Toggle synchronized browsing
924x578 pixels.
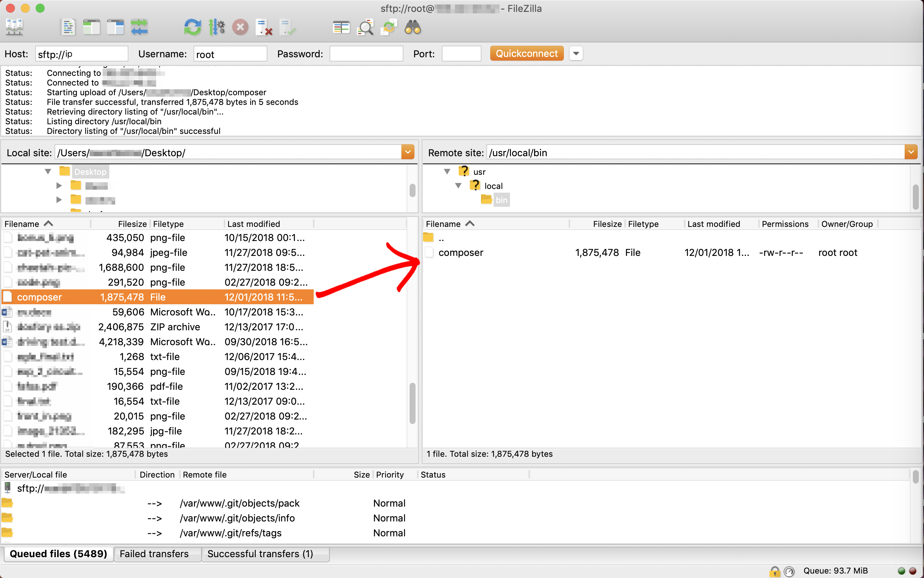tap(389, 28)
